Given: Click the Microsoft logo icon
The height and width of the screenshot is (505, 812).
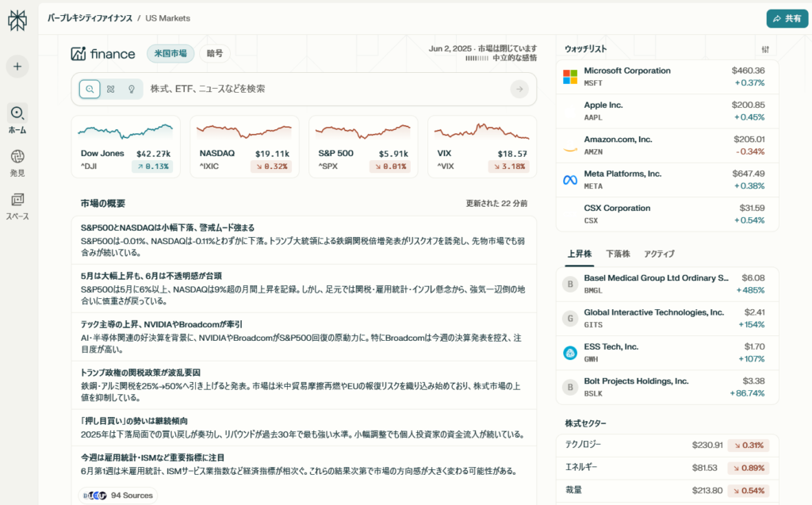Looking at the screenshot, I should coord(570,77).
